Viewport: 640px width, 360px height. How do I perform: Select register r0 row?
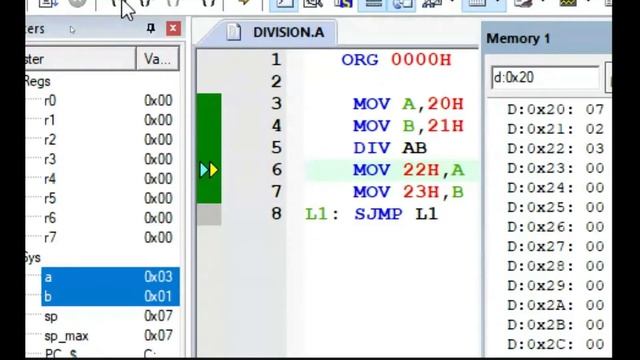coord(108,100)
